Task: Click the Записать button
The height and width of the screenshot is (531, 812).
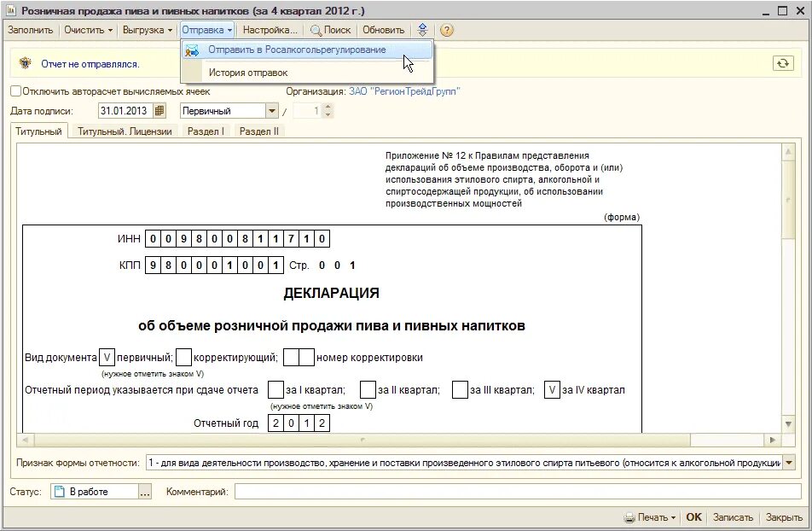Action: 733,517
